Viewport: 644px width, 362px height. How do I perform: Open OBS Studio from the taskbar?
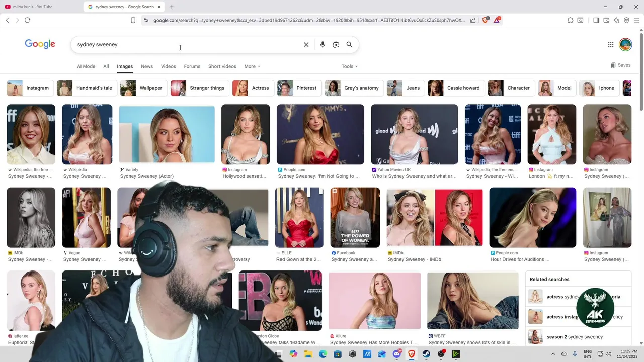pos(441,354)
